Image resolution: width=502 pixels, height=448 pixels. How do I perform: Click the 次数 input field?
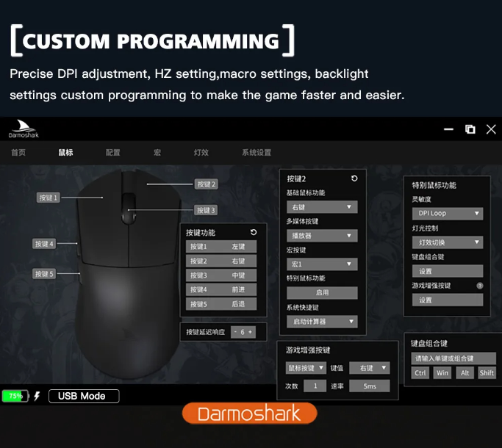[315, 386]
